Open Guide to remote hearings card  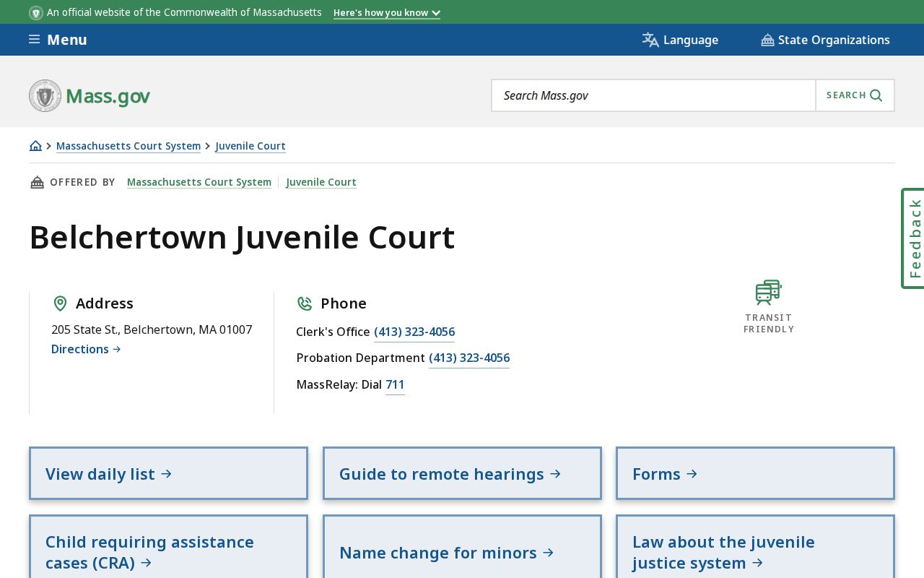462,473
